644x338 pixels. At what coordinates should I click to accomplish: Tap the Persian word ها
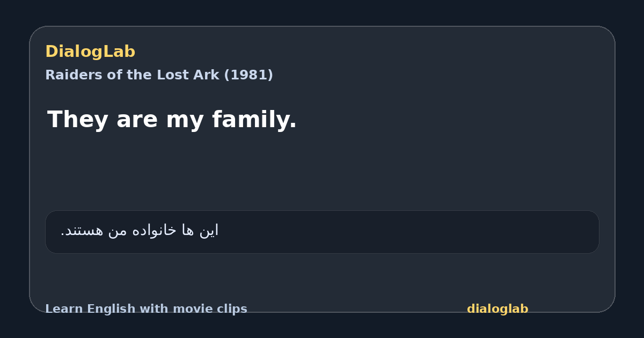pyautogui.click(x=187, y=230)
